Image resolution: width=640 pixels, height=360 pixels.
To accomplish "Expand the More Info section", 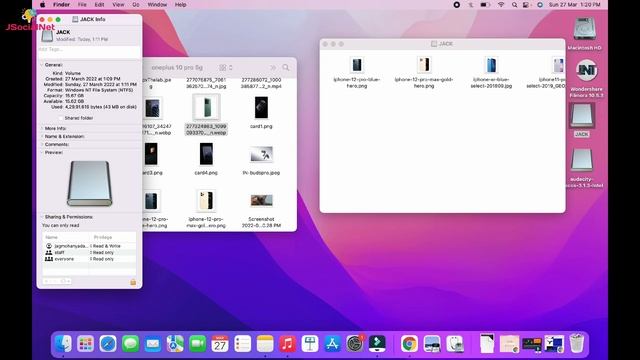I will (42, 128).
